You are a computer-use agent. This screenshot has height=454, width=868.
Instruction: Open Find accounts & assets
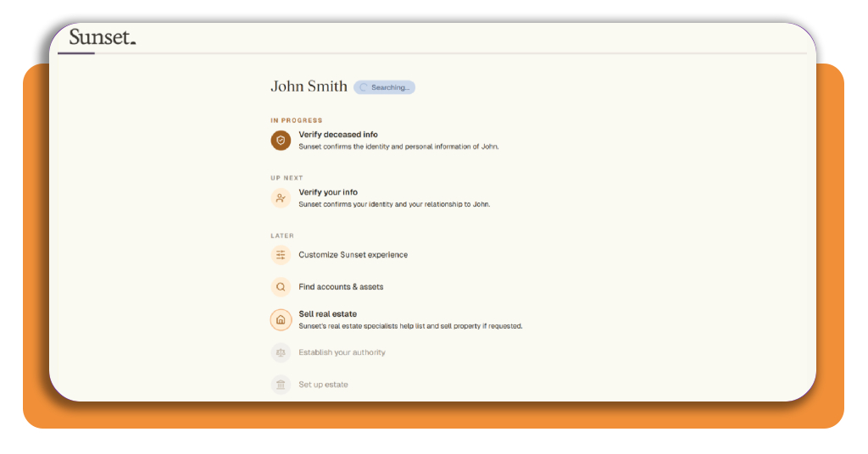tap(341, 287)
